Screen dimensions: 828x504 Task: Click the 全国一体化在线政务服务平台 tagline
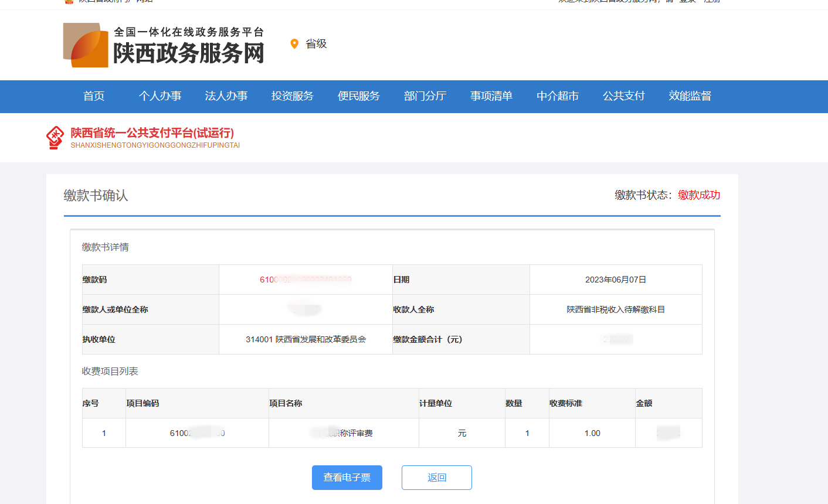[189, 32]
